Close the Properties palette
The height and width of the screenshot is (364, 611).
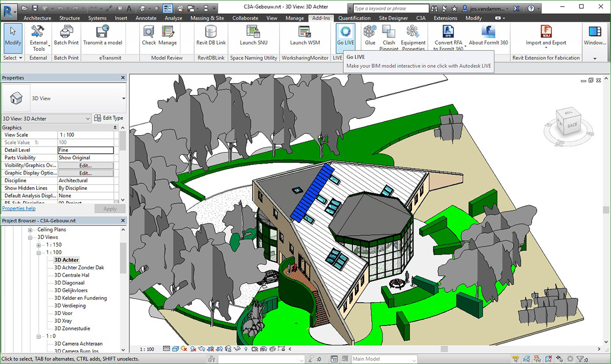pyautogui.click(x=123, y=78)
